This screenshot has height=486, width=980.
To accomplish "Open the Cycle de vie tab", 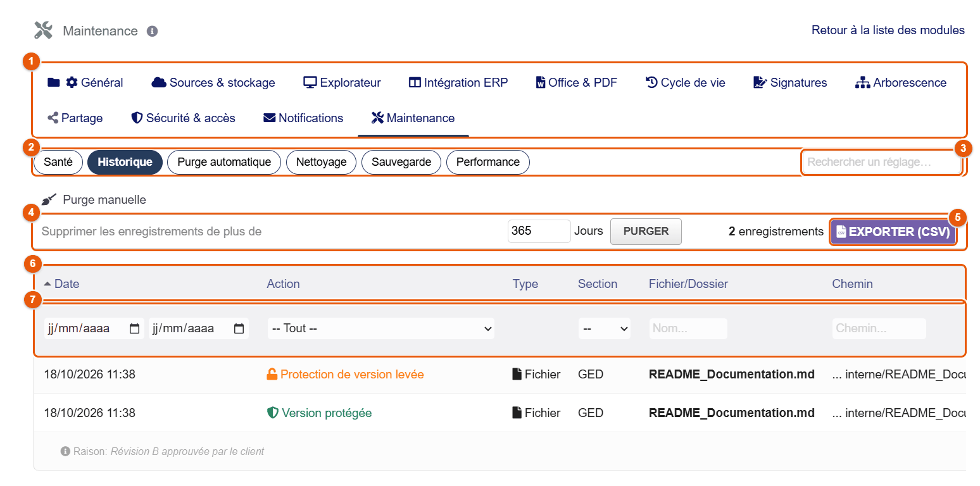I will [686, 83].
